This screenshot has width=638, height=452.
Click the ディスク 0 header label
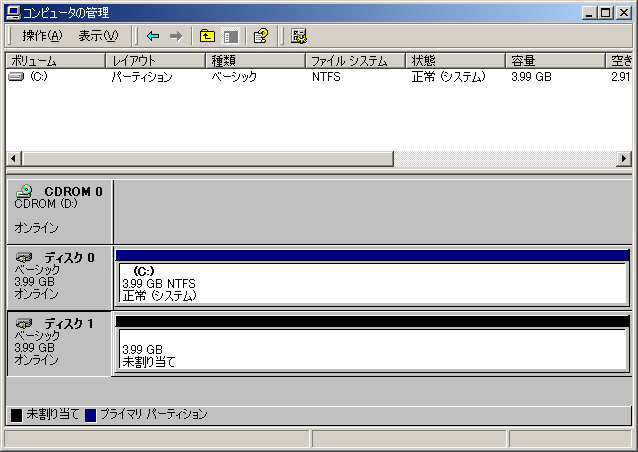pos(70,258)
